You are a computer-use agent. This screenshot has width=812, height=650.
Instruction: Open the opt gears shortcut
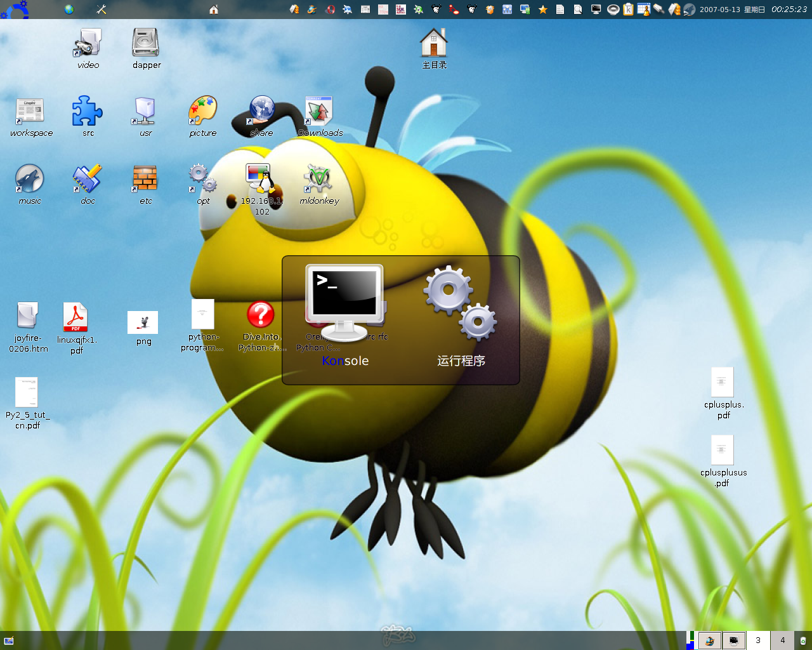point(203,185)
